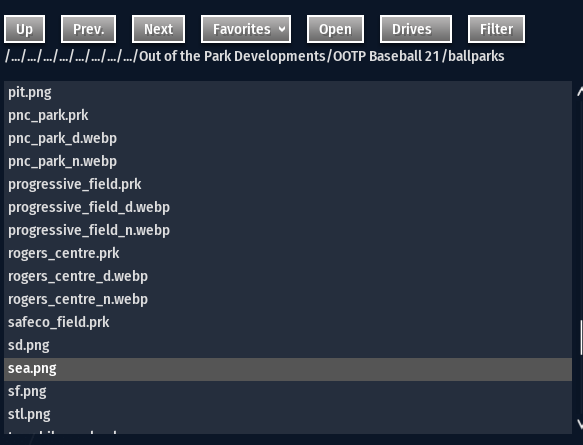Select file pit.png

[288, 92]
